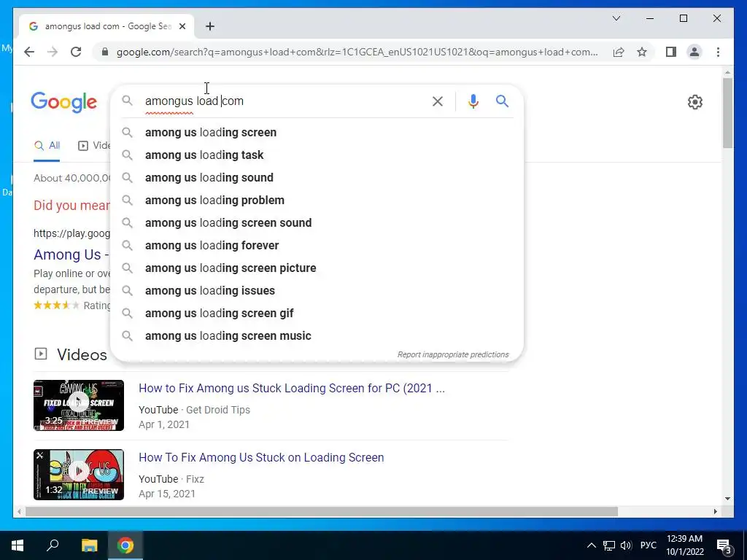Click Chrome's forward arrow button
Image resolution: width=747 pixels, height=560 pixels.
pyautogui.click(x=53, y=52)
